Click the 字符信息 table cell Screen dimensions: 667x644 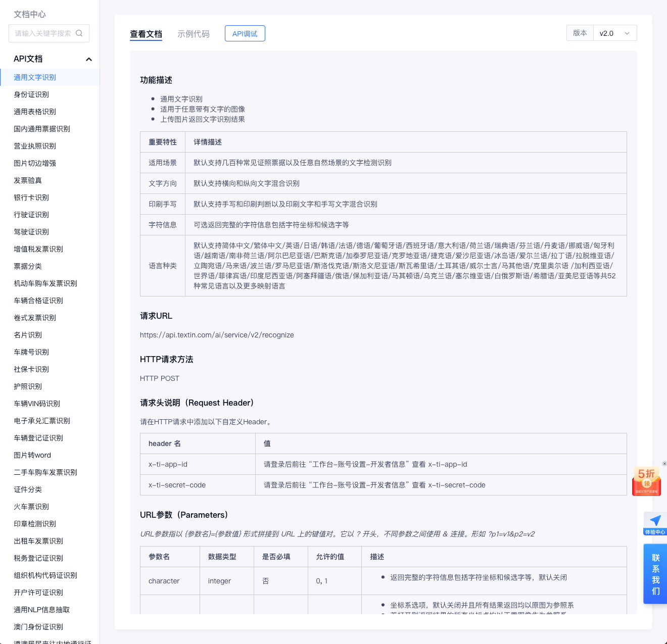click(x=163, y=225)
